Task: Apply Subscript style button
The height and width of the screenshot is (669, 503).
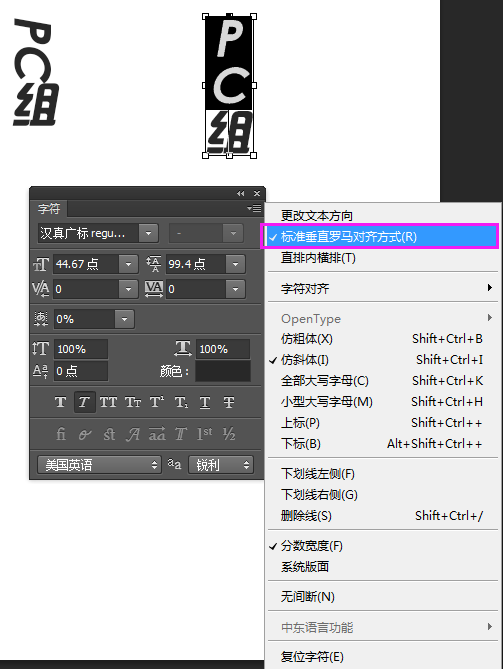Action: (x=181, y=402)
